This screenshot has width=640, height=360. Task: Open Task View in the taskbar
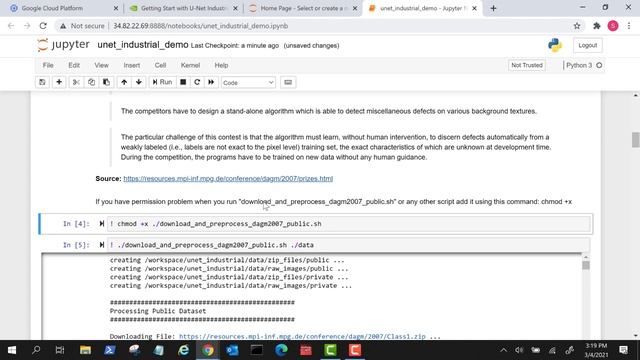point(60,350)
